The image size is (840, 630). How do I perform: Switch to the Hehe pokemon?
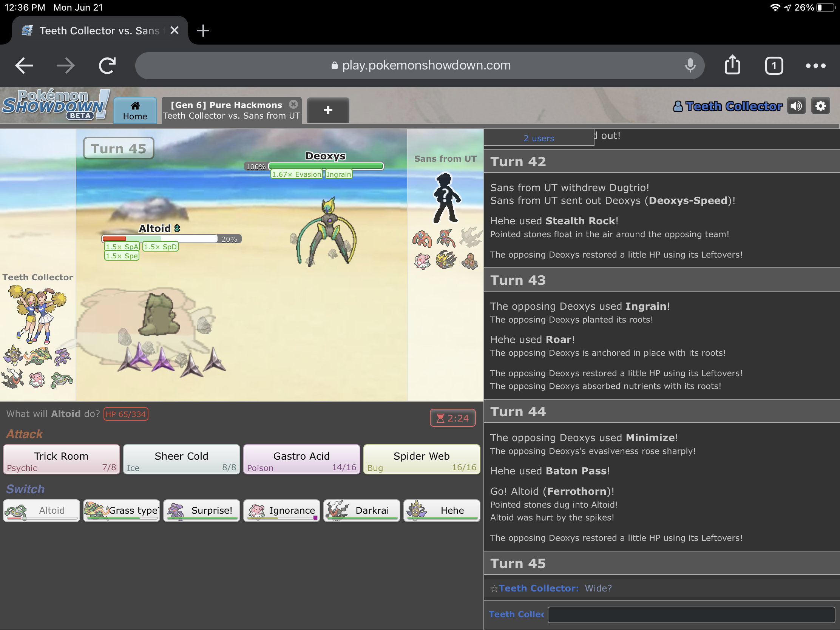(441, 510)
